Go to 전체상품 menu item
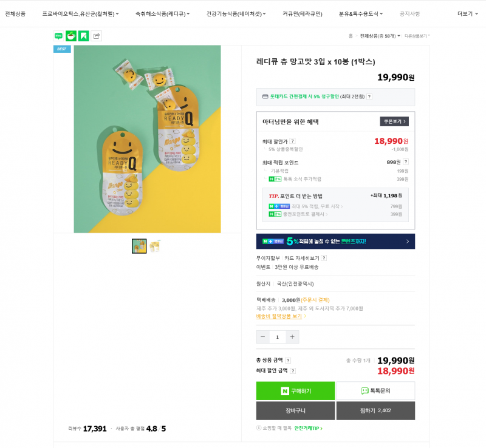The width and height of the screenshot is (486, 448). point(15,14)
